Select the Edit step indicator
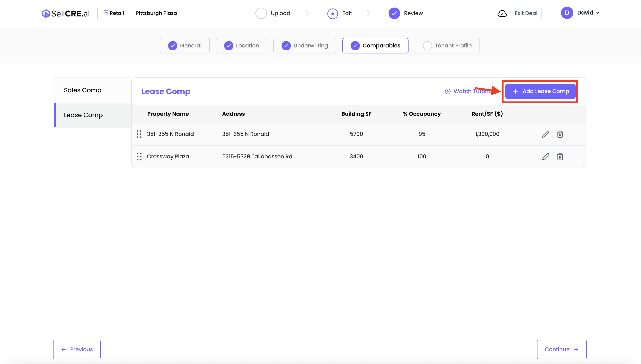641x364 pixels. pyautogui.click(x=333, y=14)
